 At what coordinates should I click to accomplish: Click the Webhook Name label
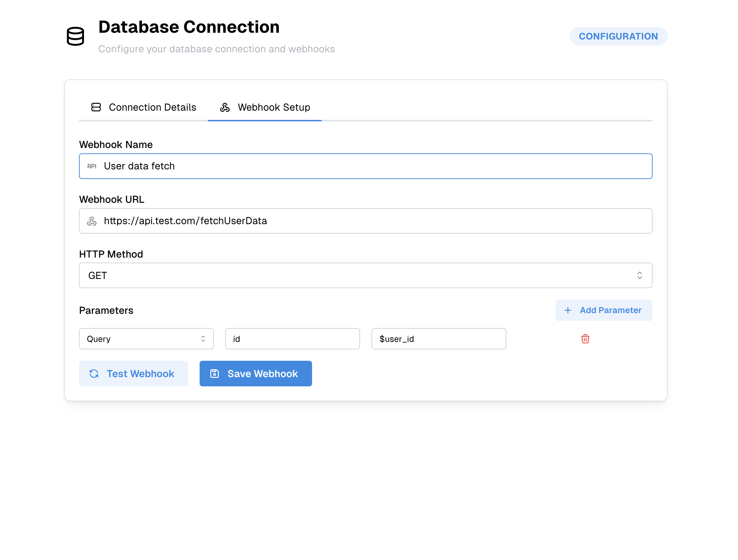pyautogui.click(x=116, y=144)
